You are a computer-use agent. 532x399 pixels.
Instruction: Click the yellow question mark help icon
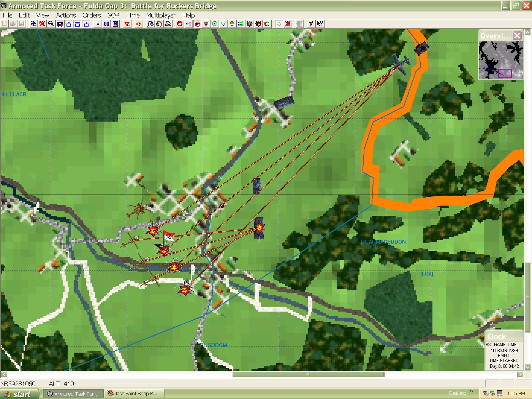(311, 24)
